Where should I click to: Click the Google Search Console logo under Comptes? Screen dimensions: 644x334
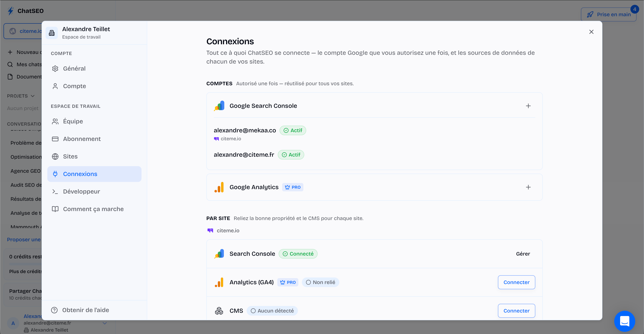[x=219, y=106]
